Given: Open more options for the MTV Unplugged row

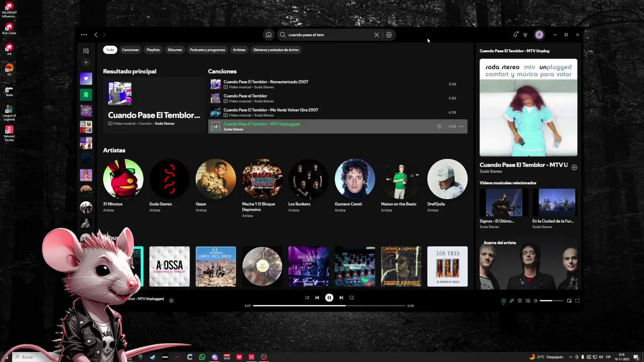Looking at the screenshot, I should tap(461, 127).
